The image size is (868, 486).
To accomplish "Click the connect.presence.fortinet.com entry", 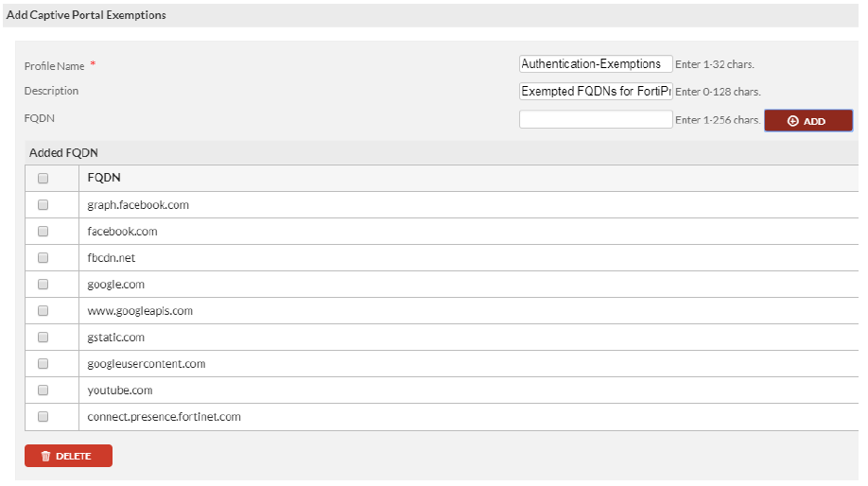I will point(164,417).
